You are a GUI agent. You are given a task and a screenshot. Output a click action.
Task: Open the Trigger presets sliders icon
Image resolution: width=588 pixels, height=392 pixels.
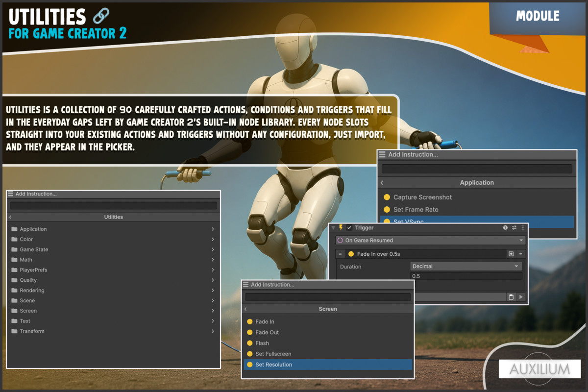pyautogui.click(x=514, y=228)
